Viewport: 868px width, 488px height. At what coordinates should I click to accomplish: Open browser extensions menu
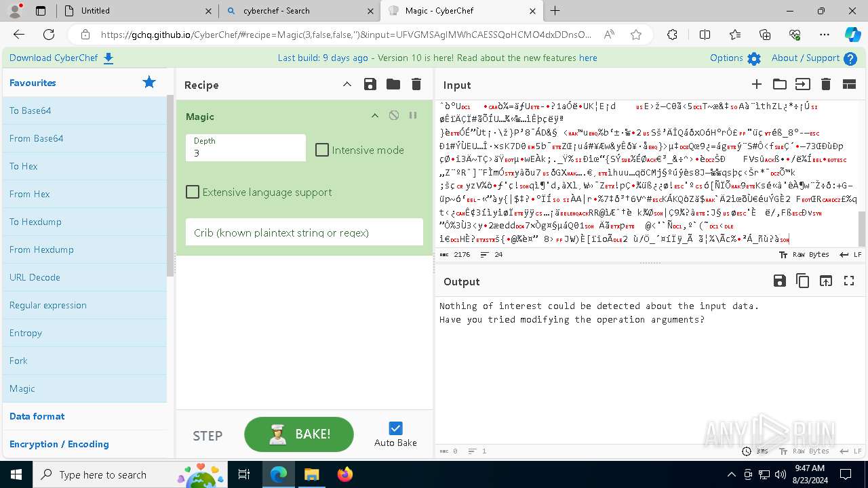pyautogui.click(x=672, y=35)
